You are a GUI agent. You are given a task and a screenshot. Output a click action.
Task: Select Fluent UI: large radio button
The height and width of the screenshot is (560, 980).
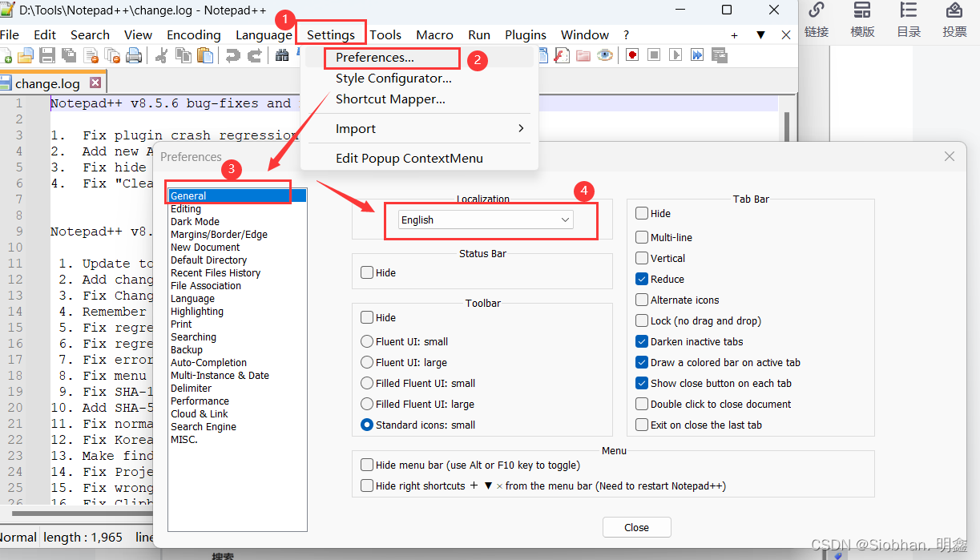367,362
